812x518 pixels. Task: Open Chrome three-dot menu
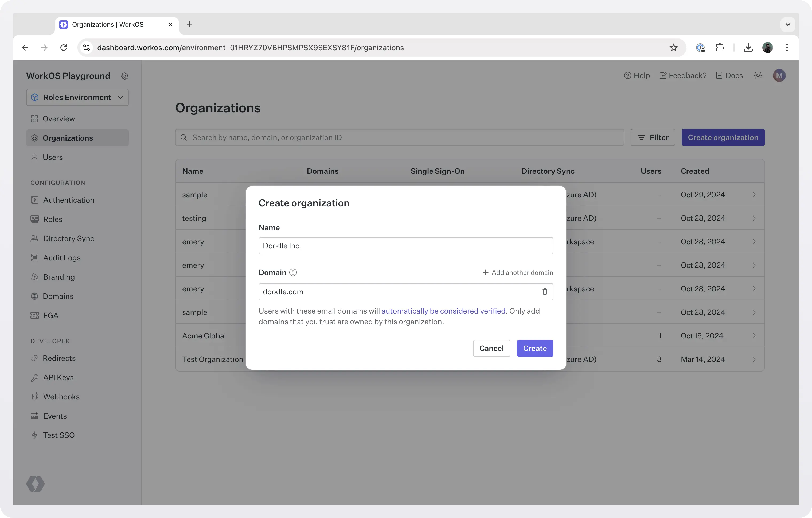(x=787, y=48)
